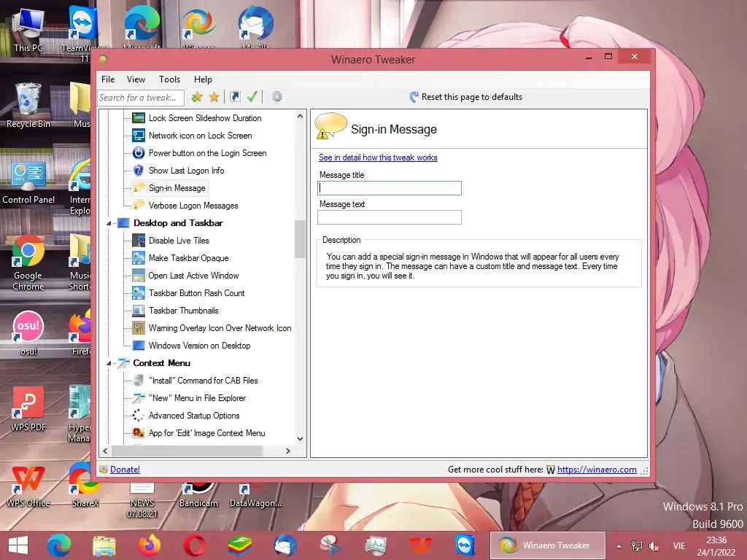
Task: Open the bookmarks star icon in toolbar
Action: tap(214, 97)
